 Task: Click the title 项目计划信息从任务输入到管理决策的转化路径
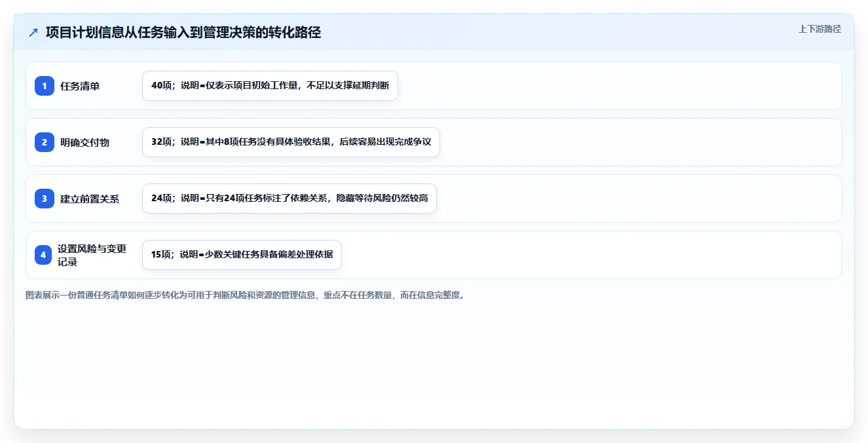tap(183, 32)
